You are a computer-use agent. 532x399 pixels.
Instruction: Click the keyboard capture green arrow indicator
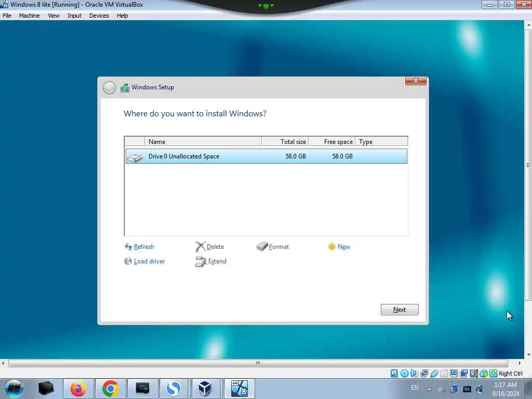tap(494, 373)
